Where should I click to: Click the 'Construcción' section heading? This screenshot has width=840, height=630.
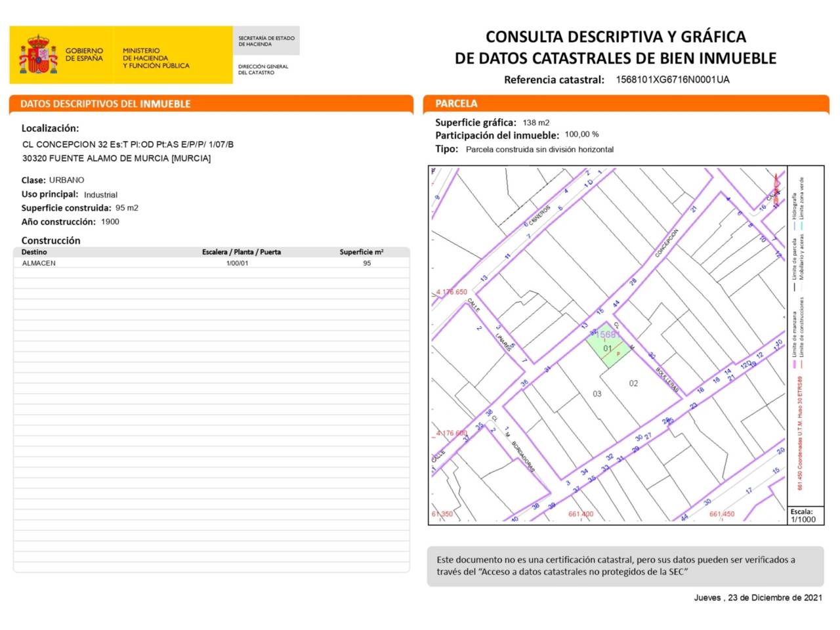pyautogui.click(x=51, y=241)
